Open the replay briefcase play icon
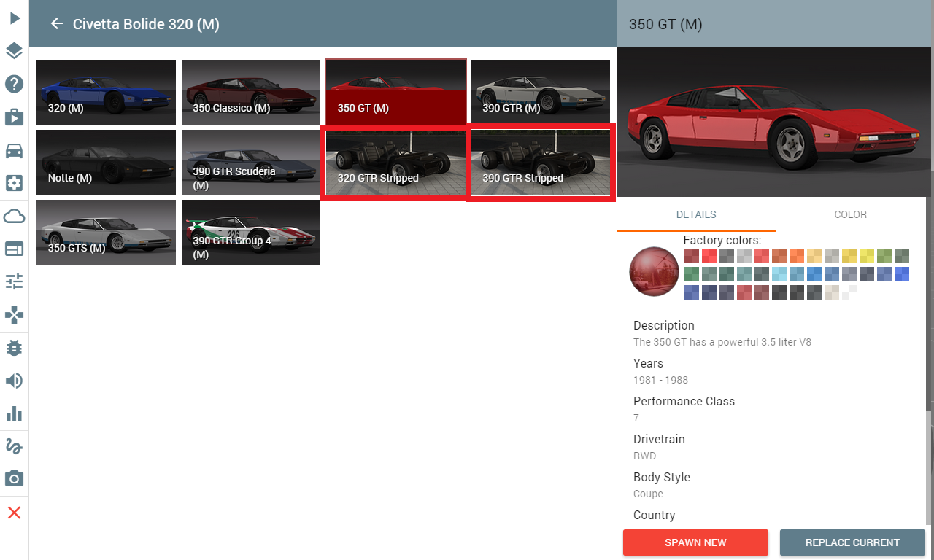 tap(15, 117)
